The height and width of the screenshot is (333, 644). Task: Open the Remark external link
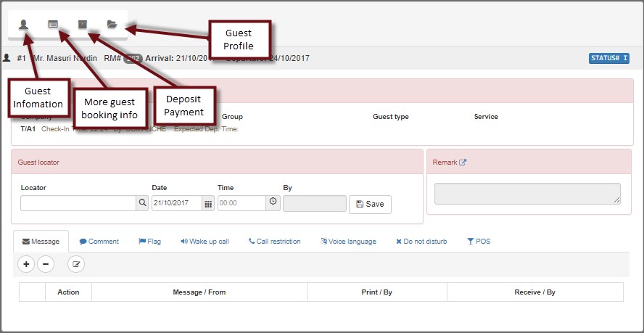463,163
